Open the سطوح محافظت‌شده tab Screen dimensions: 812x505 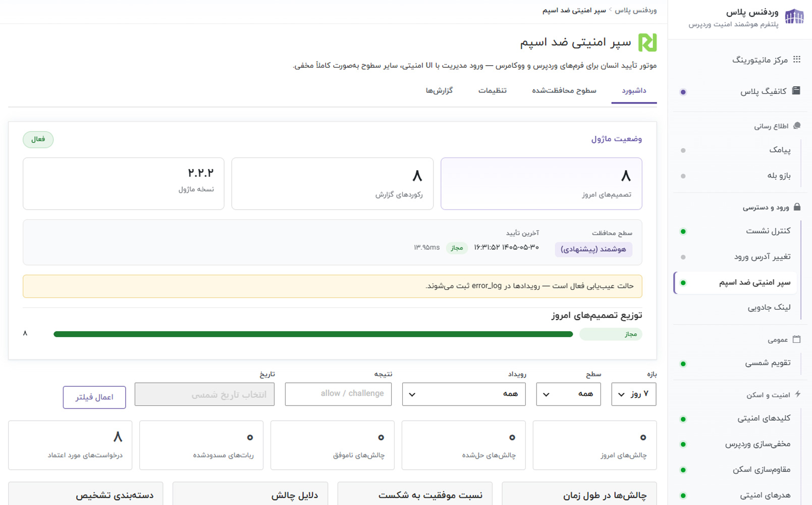[x=564, y=91]
